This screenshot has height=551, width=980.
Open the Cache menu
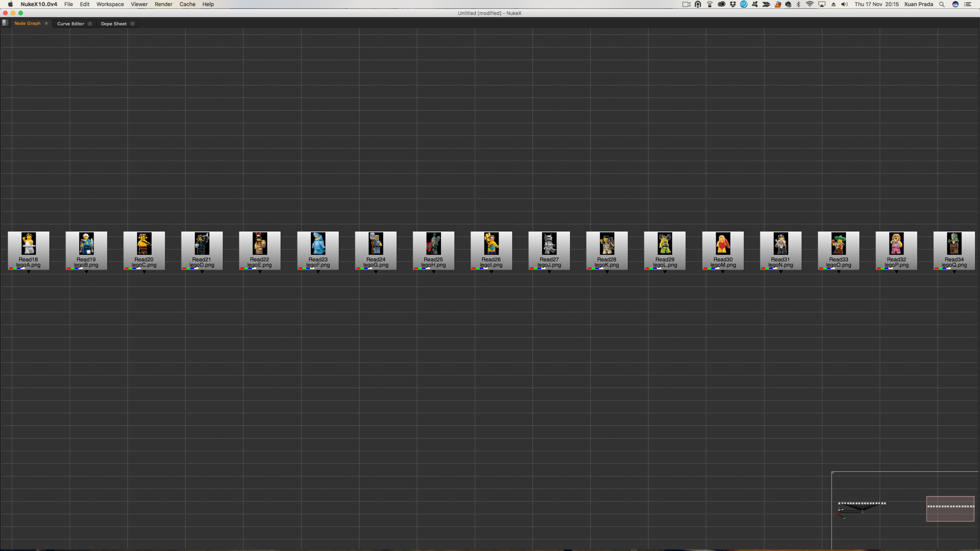tap(187, 4)
